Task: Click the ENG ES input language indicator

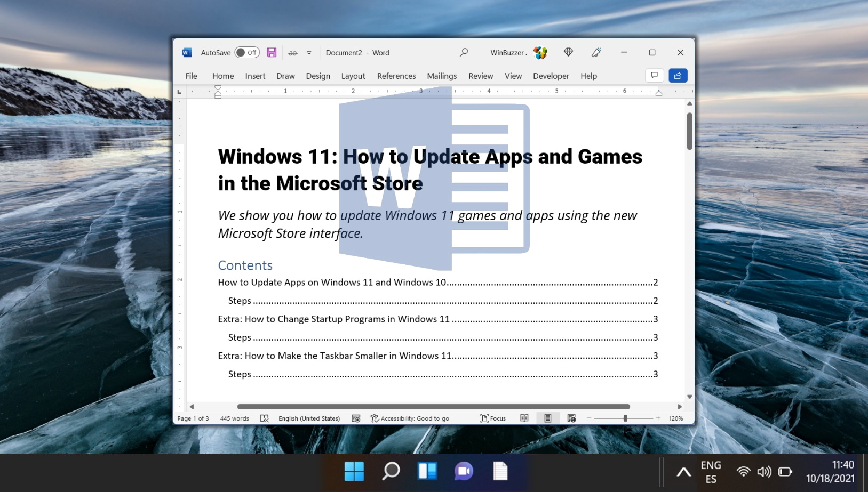Action: 711,472
